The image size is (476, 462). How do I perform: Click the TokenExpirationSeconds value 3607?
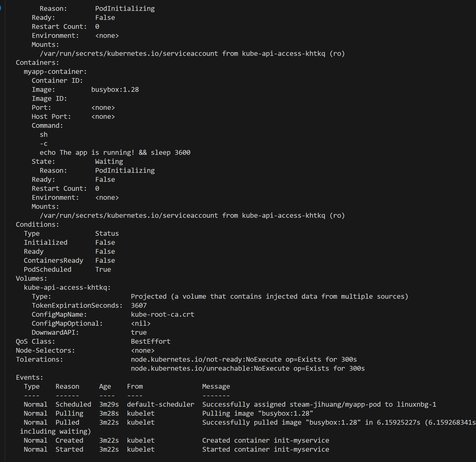139,306
